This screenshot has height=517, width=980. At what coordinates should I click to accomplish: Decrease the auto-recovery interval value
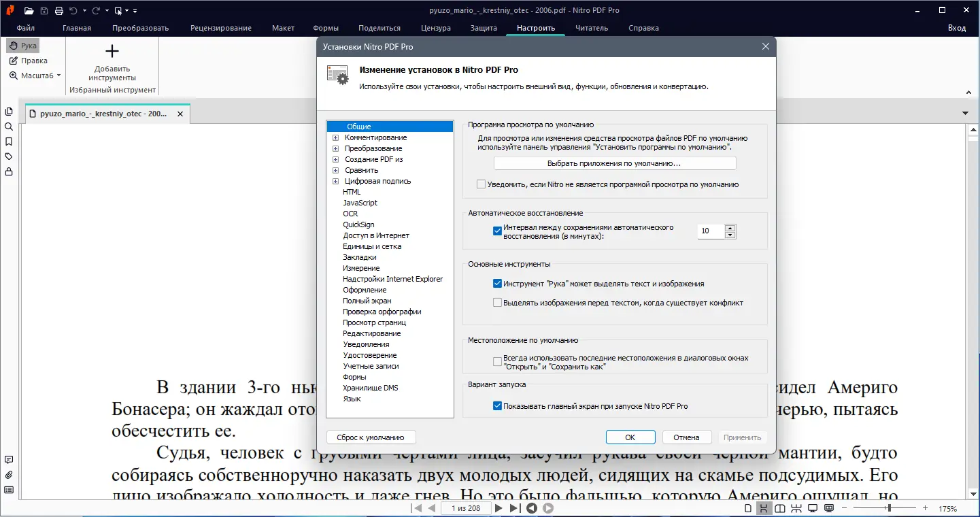[x=730, y=235]
